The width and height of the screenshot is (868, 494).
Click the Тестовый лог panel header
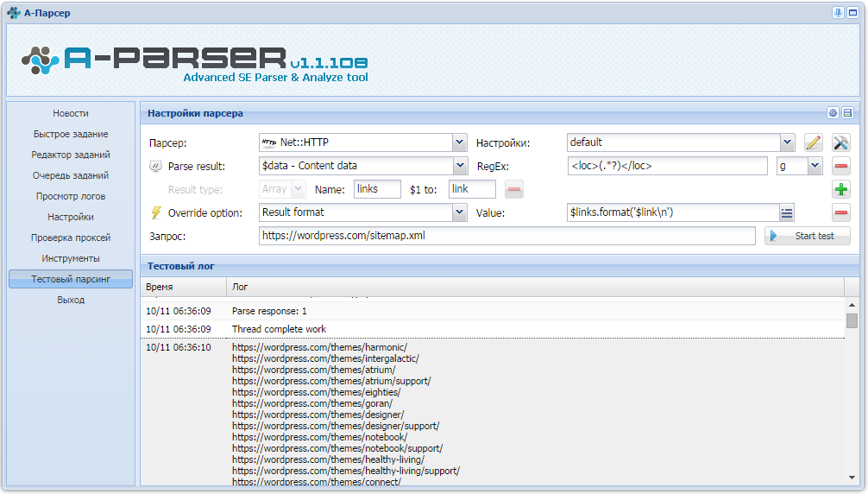point(500,266)
